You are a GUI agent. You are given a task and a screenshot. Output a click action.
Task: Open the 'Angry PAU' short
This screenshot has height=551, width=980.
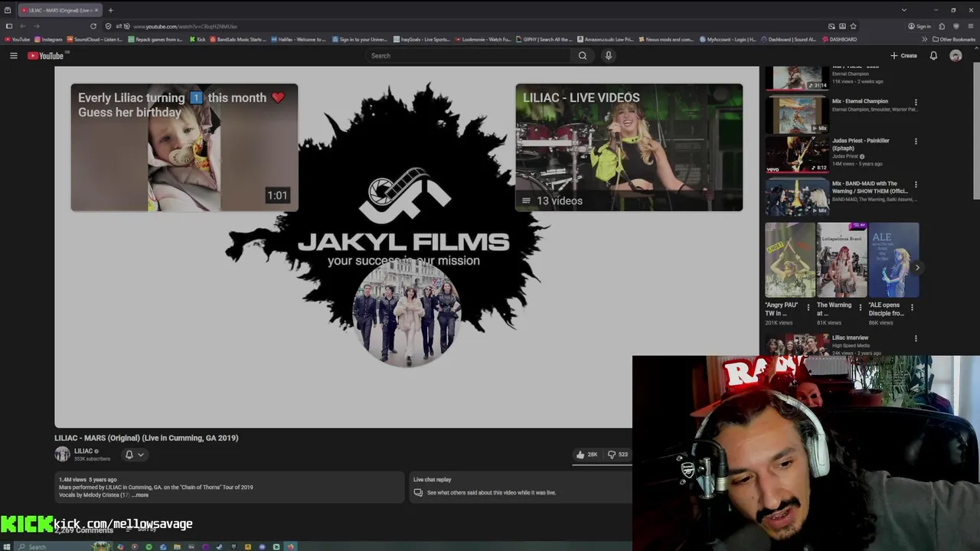coord(790,260)
